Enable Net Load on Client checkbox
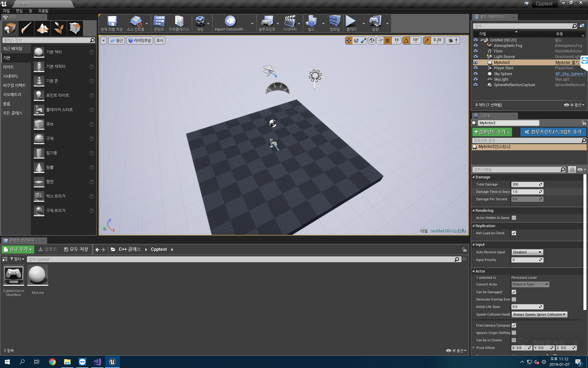The width and height of the screenshot is (588, 368). 514,233
